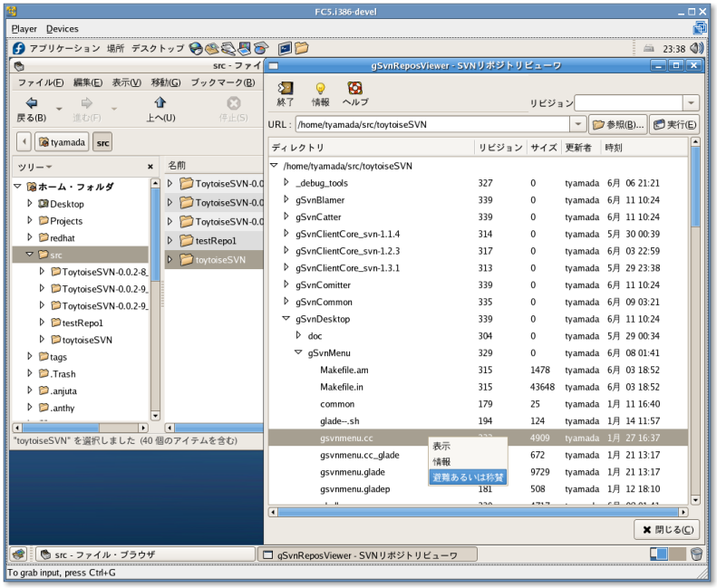Open the ブックマーク(B) menu
This screenshot has height=588, width=717.
coord(223,82)
